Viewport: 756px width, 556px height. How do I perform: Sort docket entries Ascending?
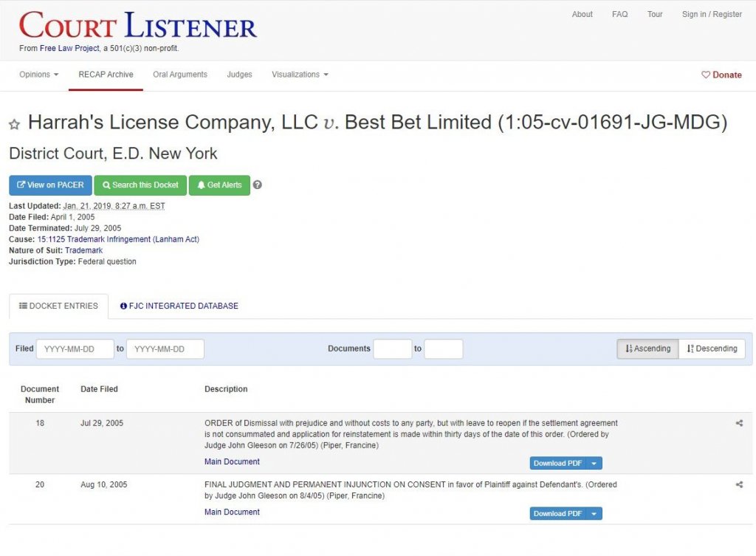tap(647, 349)
